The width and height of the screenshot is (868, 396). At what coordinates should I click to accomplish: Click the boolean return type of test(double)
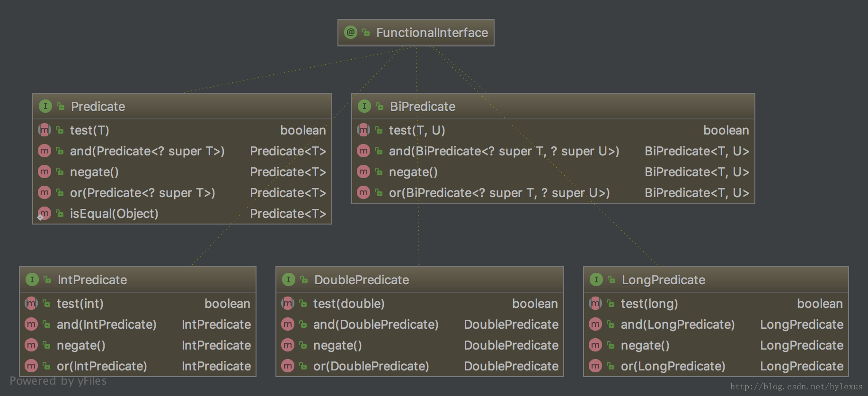(x=535, y=304)
